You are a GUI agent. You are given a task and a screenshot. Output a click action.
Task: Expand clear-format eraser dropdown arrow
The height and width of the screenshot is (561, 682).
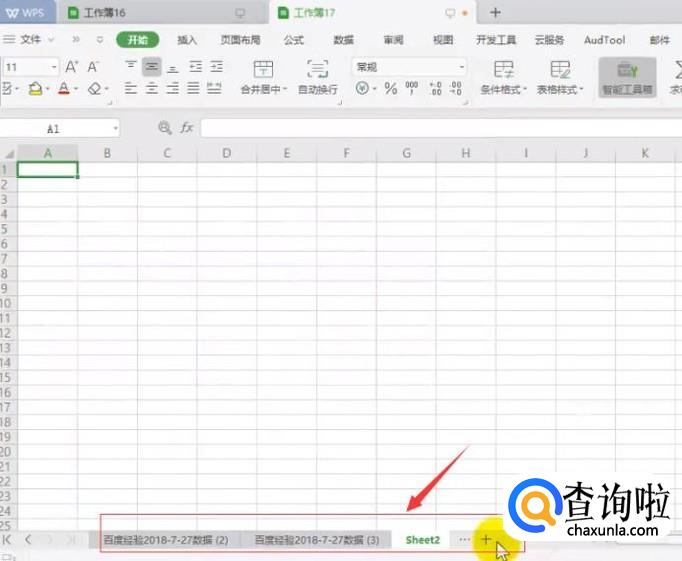(106, 89)
